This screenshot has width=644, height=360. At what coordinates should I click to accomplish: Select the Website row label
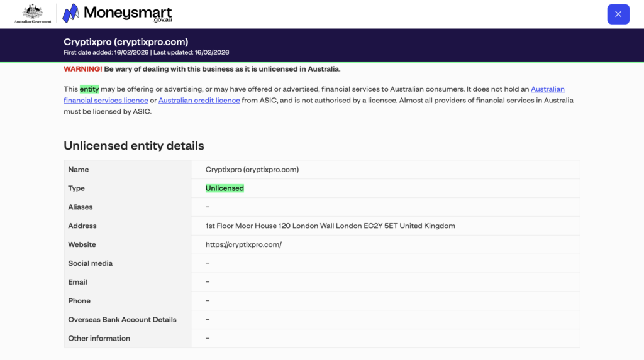[82, 244]
